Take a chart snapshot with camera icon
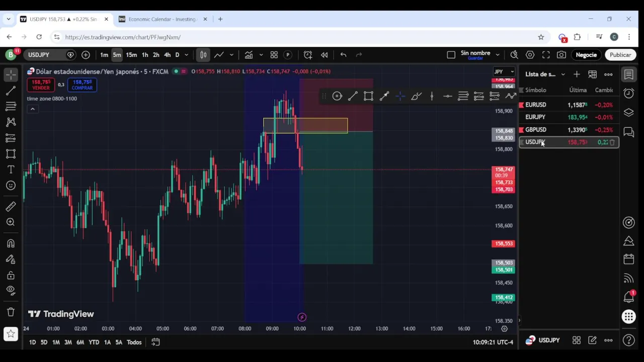 coord(561,55)
